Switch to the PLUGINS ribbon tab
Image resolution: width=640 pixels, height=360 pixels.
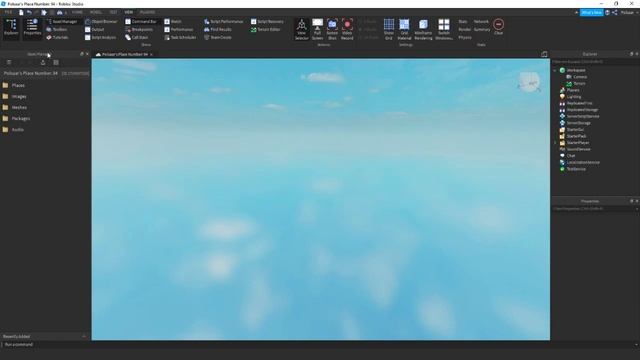(147, 12)
